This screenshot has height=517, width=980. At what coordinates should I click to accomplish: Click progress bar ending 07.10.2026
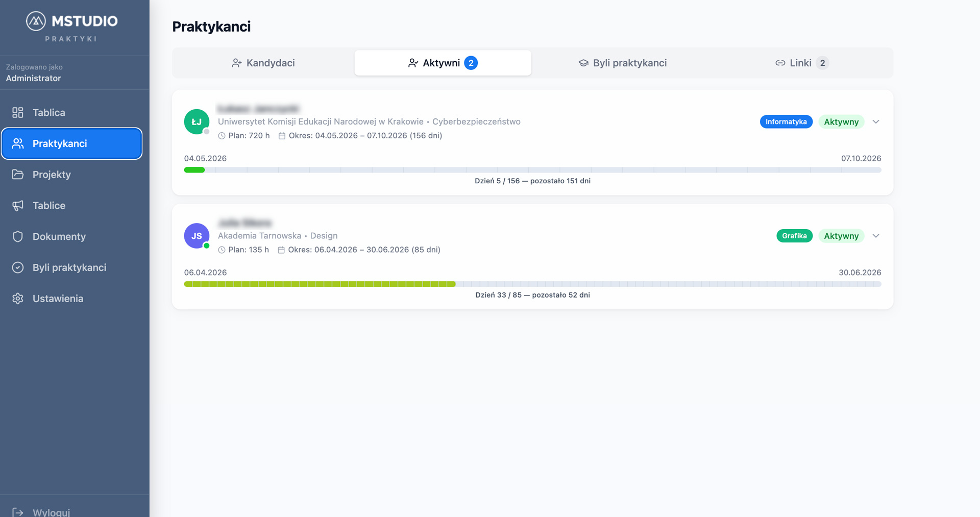(x=532, y=170)
